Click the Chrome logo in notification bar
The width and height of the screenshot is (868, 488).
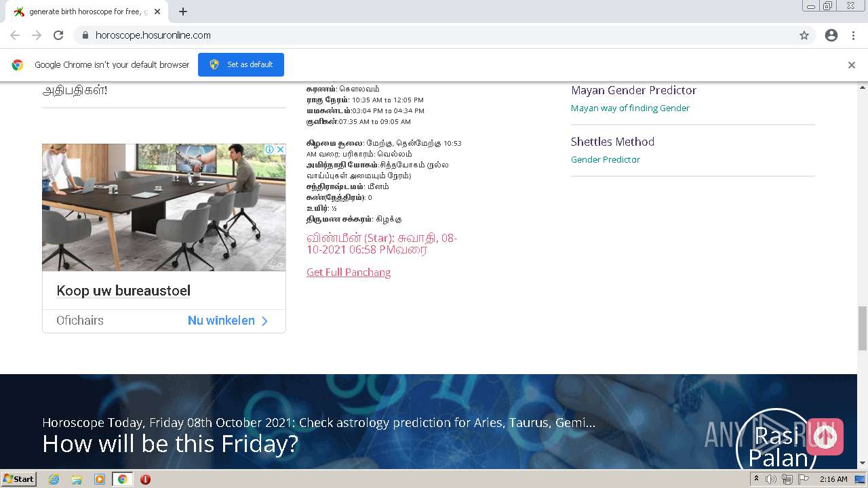coord(18,65)
